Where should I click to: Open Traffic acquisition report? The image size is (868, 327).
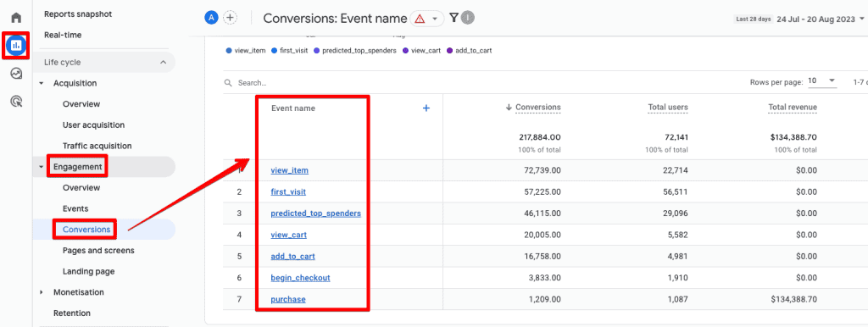(x=97, y=146)
